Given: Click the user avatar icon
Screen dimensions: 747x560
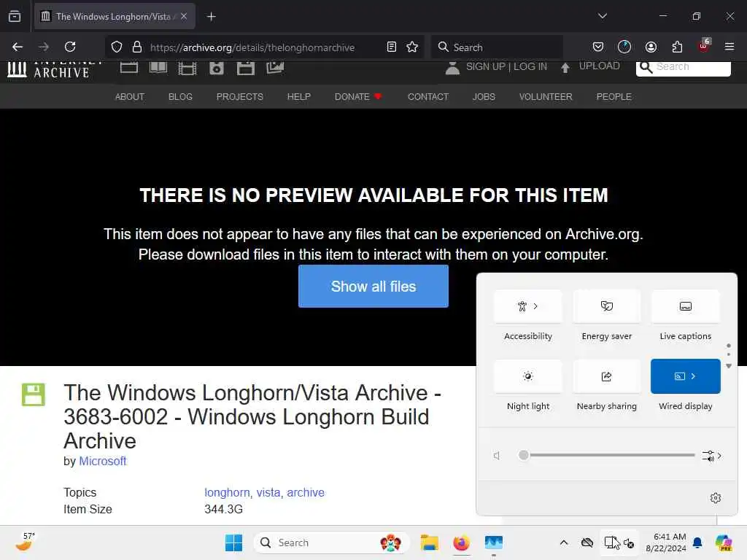Looking at the screenshot, I should (x=452, y=68).
